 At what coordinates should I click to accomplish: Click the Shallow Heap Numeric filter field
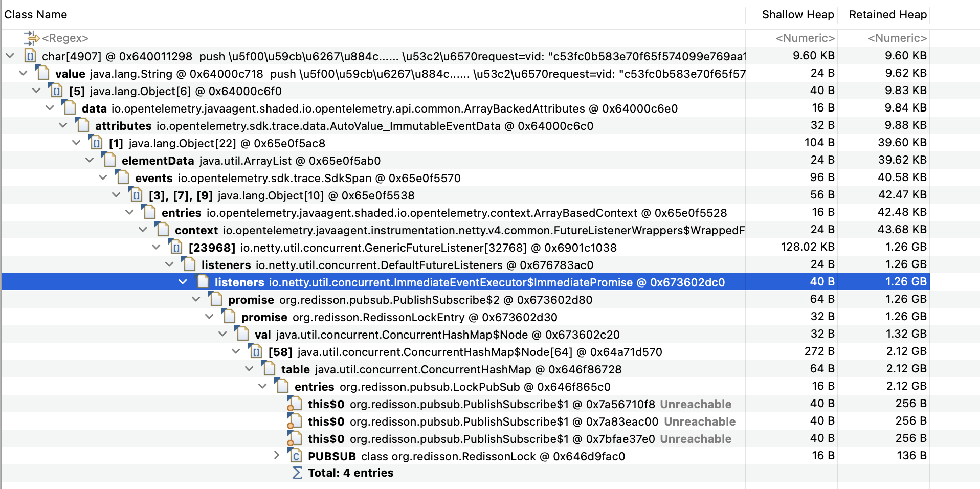pyautogui.click(x=805, y=38)
